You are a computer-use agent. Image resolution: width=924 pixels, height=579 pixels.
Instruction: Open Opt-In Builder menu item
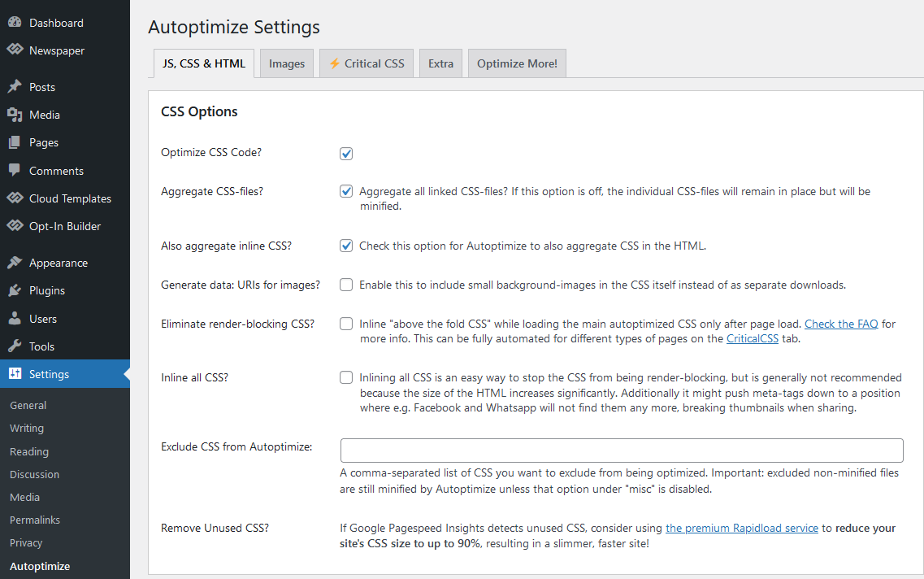(x=65, y=226)
